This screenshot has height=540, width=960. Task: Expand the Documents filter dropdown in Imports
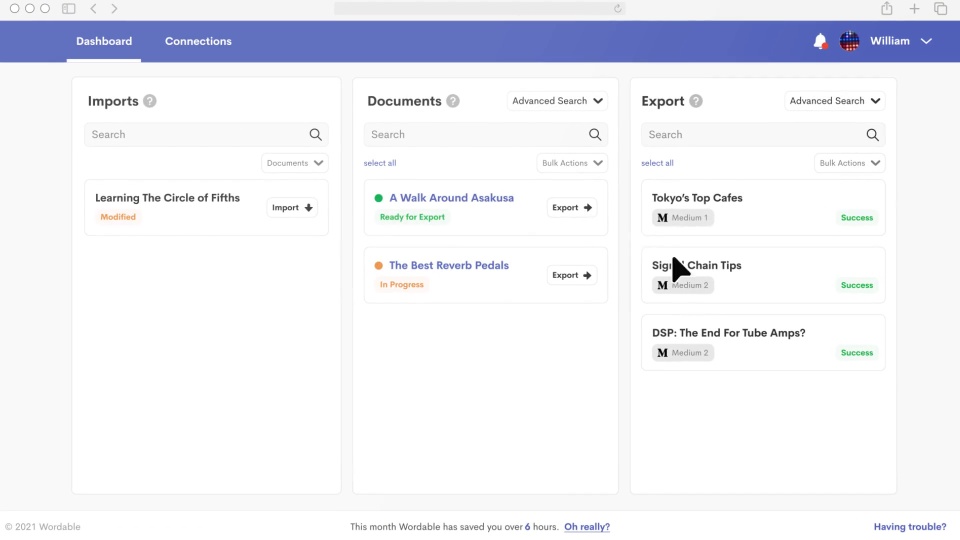(x=295, y=163)
